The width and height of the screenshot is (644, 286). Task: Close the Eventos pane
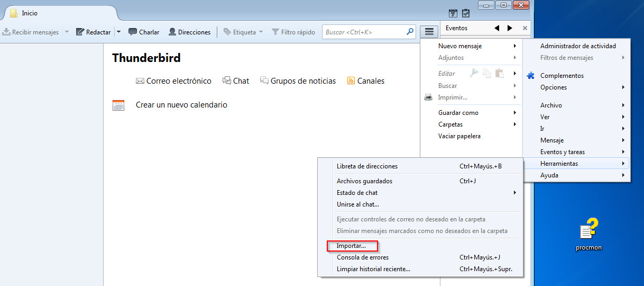525,28
